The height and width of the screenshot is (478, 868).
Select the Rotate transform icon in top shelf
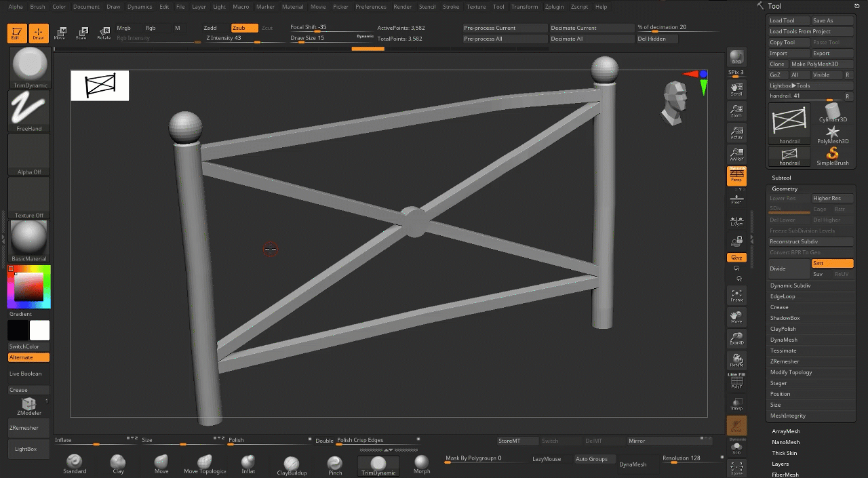pyautogui.click(x=104, y=33)
